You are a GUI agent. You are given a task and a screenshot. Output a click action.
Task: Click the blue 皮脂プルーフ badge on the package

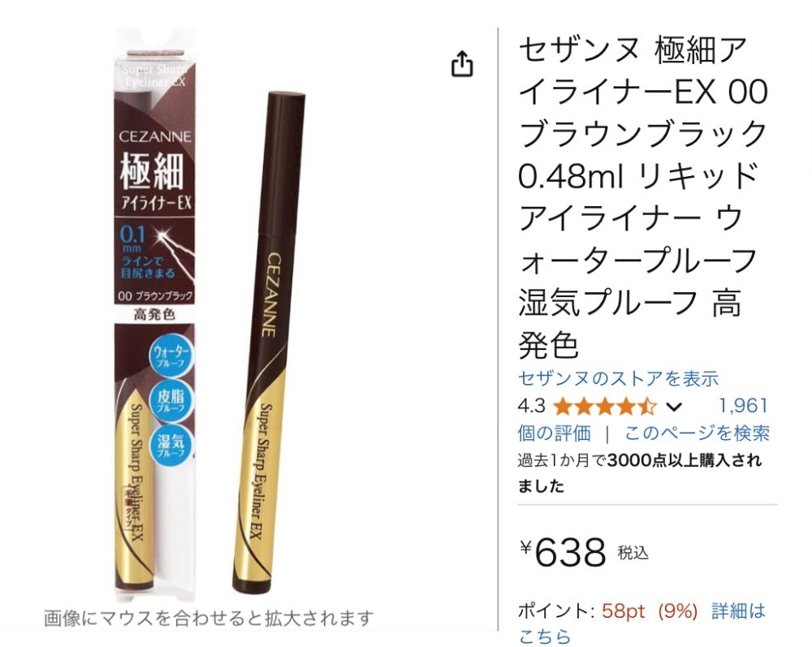tap(171, 401)
